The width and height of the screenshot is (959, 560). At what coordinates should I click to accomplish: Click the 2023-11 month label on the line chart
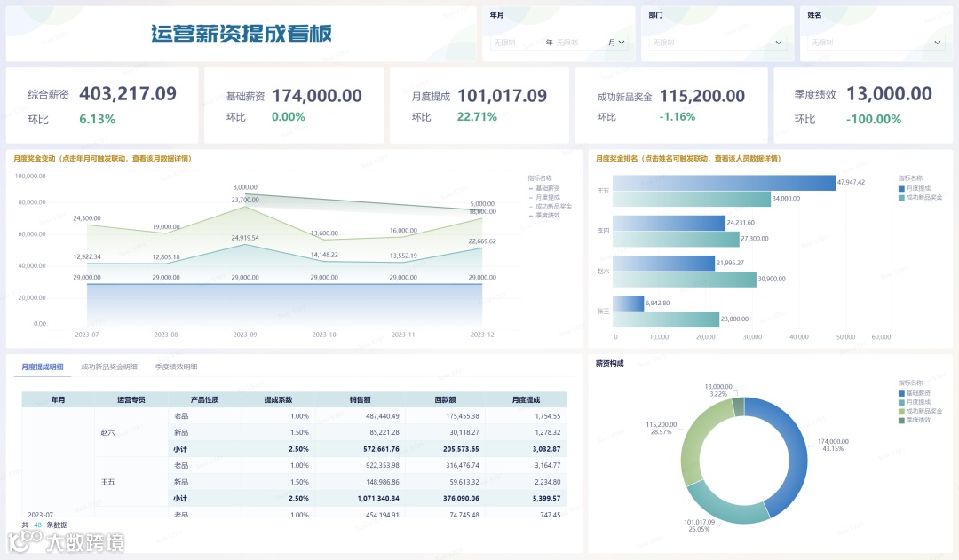click(403, 335)
